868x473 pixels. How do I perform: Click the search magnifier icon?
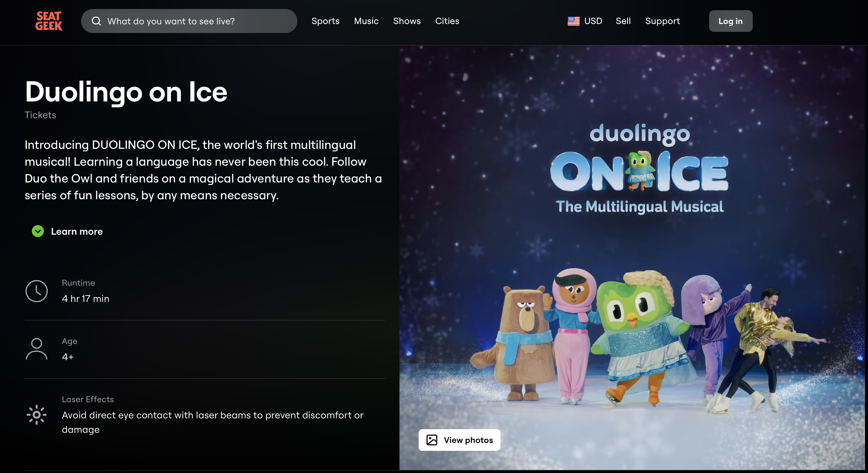point(96,21)
